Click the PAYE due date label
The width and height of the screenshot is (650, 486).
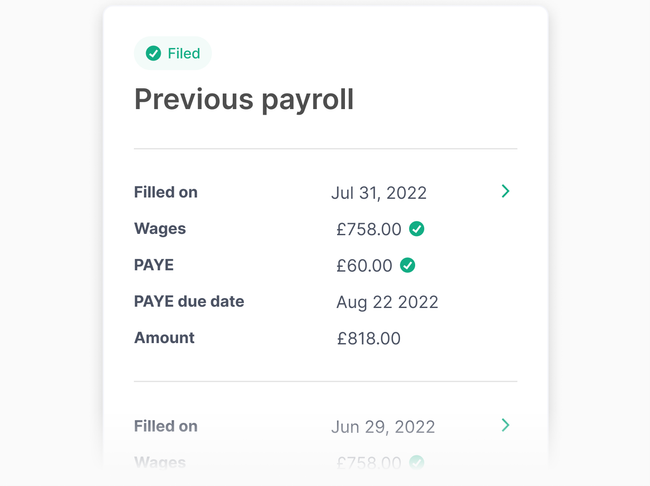[189, 301]
